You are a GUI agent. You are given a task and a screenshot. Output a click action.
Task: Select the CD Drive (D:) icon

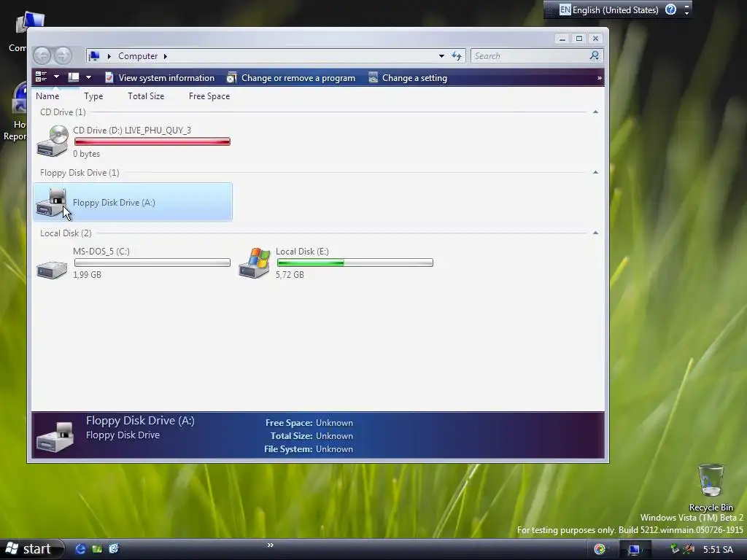point(53,141)
